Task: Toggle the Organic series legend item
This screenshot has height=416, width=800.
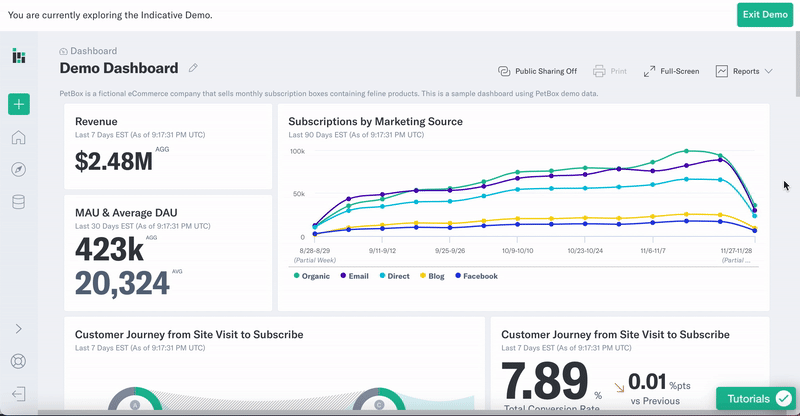Action: (x=312, y=276)
